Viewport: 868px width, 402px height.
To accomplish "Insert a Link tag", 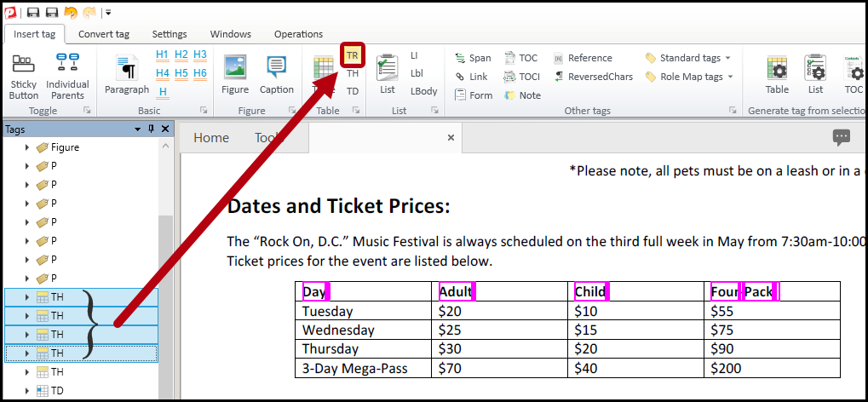I will [471, 77].
